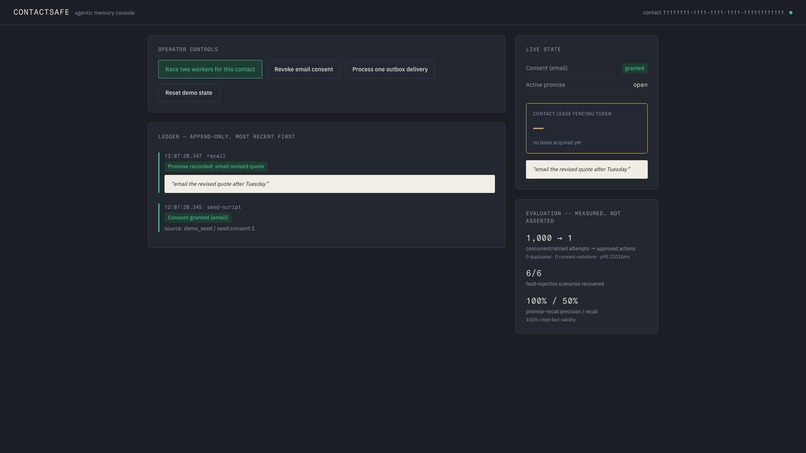Click the 'Consent granted (email)' ledger badge

pos(198,218)
